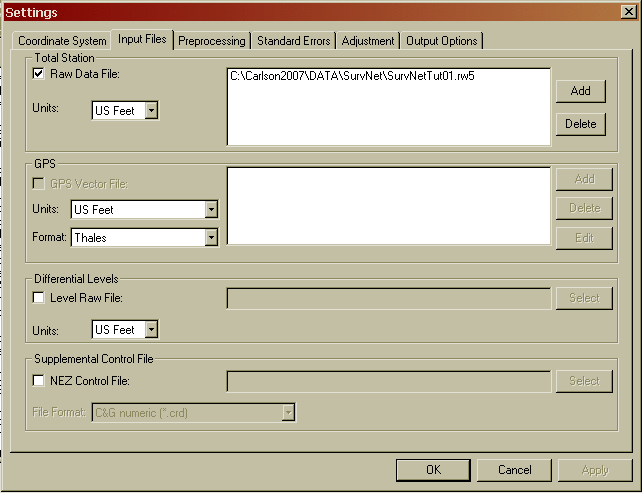Image resolution: width=642 pixels, height=493 pixels.
Task: Tick the NEZ Control File checkbox
Action: (x=38, y=381)
